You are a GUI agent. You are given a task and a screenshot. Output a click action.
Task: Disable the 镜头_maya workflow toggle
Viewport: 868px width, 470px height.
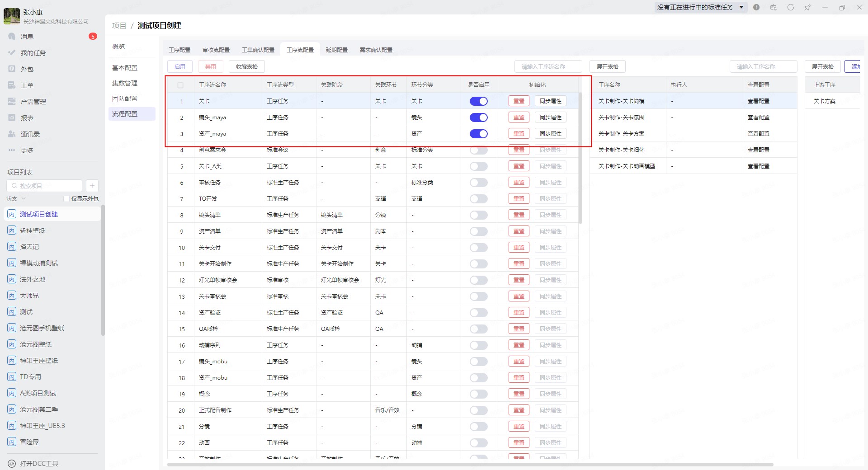pos(478,117)
